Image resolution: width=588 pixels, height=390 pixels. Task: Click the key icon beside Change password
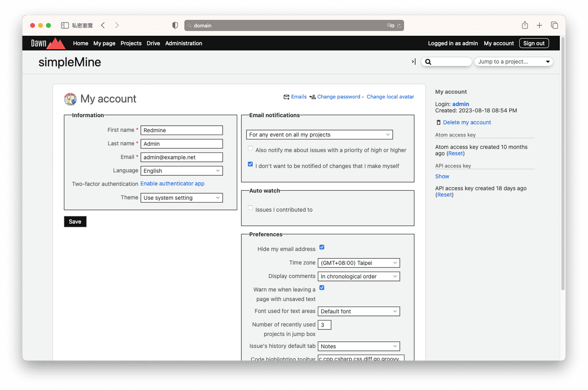pyautogui.click(x=313, y=97)
